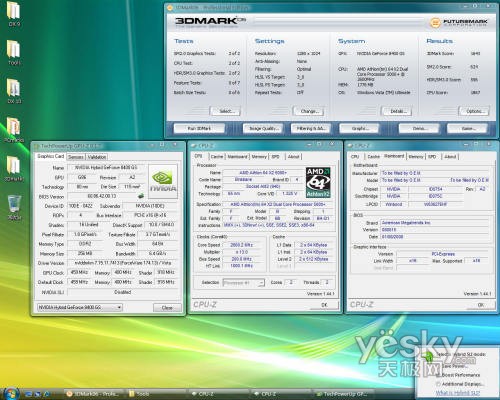
Task: Click OK in processor CPU-Z window
Action: [x=324, y=305]
